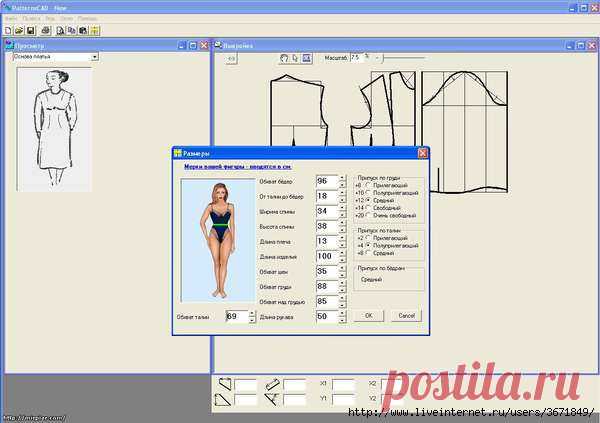Open the 'Основа платья' model dropdown

[95, 57]
